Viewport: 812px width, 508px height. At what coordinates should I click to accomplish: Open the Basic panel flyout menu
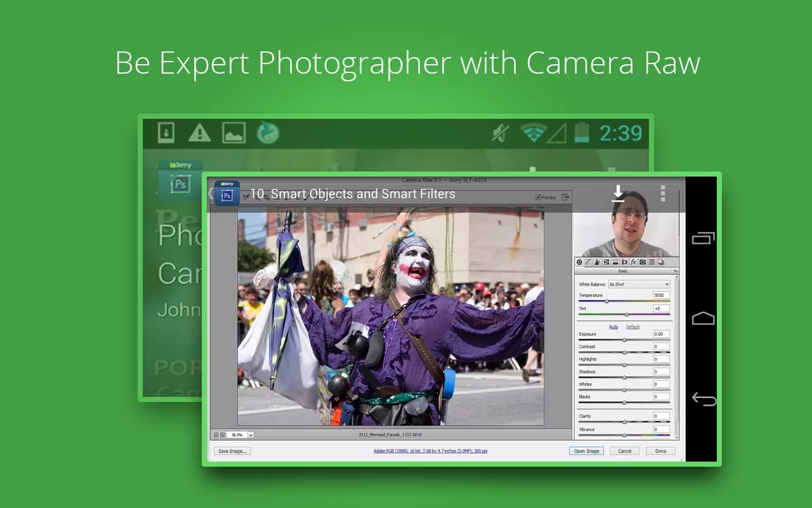tap(676, 271)
